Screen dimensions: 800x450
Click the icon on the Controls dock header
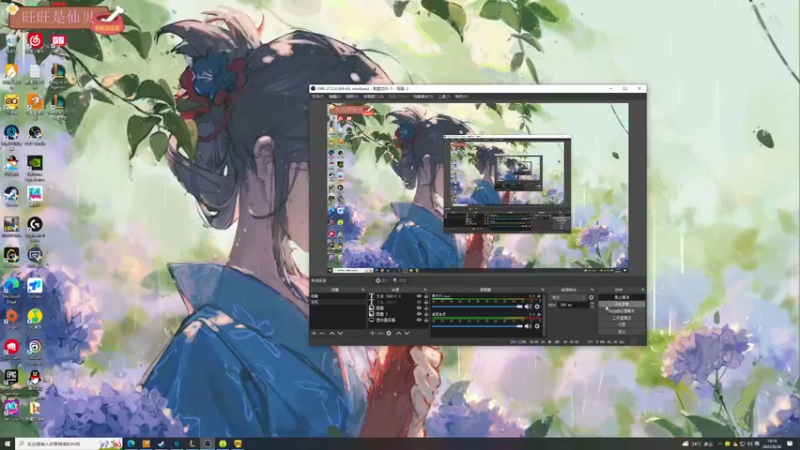tap(644, 290)
